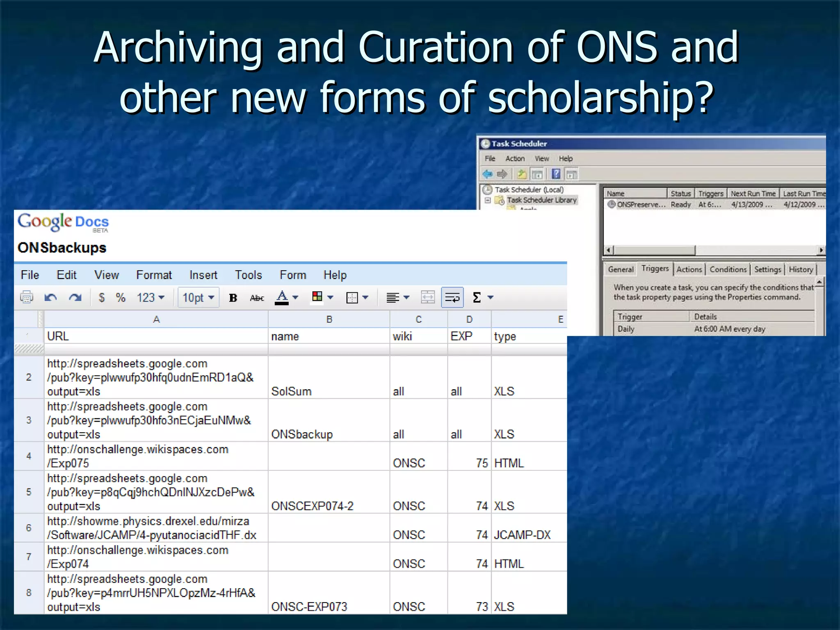The width and height of the screenshot is (840, 630).
Task: Open the Format menu
Action: (154, 275)
